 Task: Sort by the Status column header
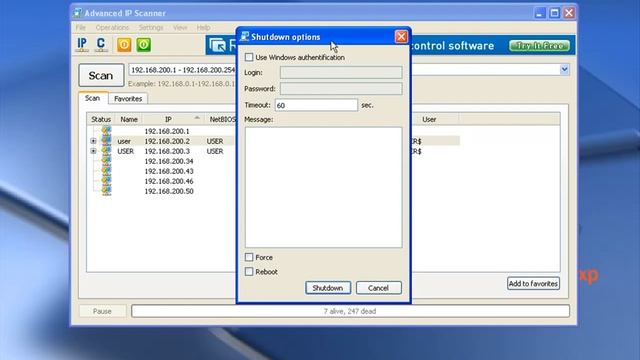[x=101, y=119]
